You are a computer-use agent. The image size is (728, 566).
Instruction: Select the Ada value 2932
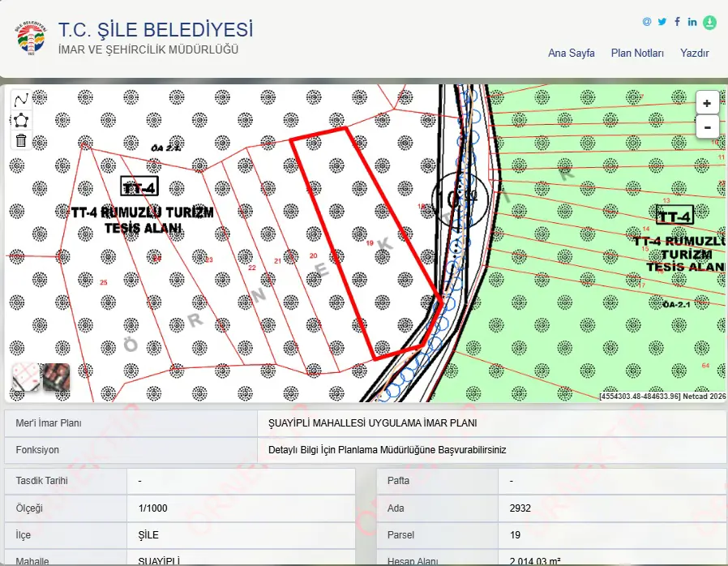click(x=520, y=508)
